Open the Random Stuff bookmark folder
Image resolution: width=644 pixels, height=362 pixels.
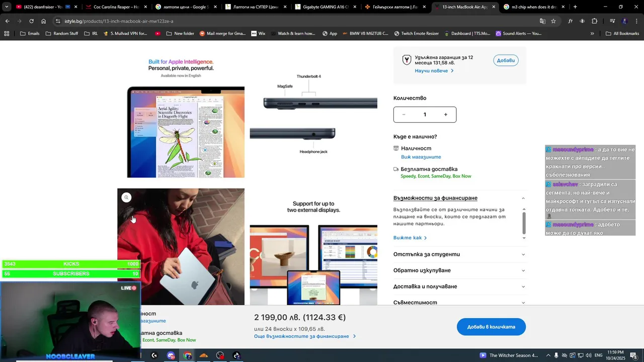tap(61, 34)
